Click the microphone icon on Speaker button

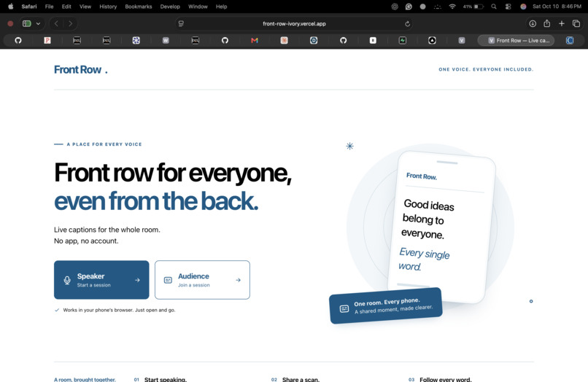pyautogui.click(x=67, y=280)
